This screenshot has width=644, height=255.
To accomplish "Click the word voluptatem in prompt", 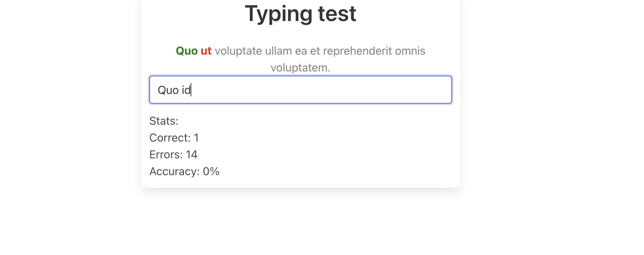I will pos(300,68).
